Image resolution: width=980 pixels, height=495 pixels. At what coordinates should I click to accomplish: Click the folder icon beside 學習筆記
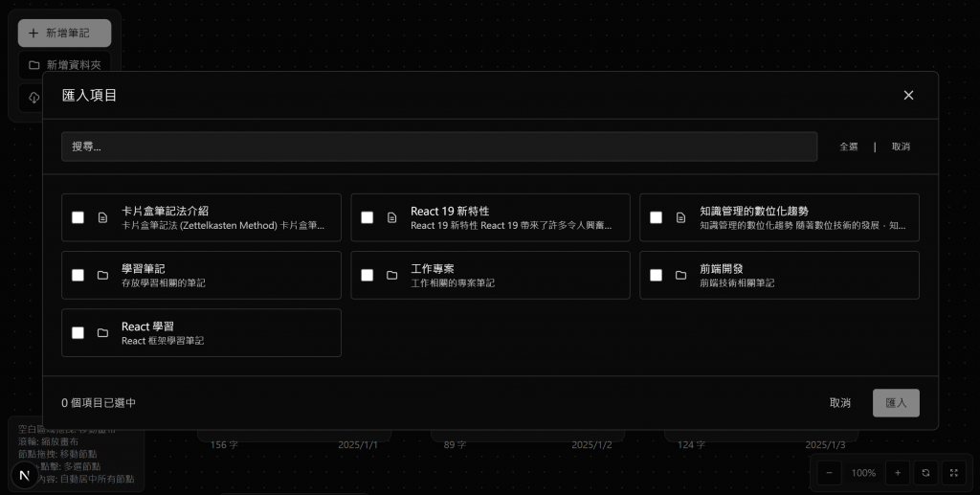(x=102, y=275)
